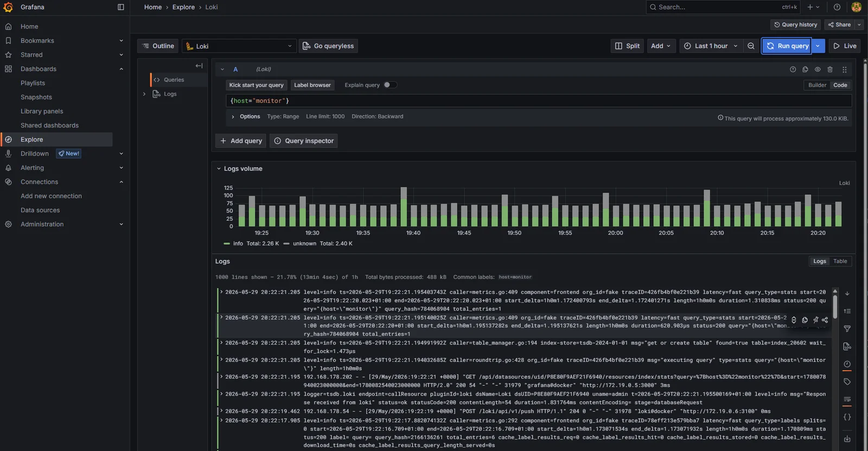
Task: Pin the hovered log line
Action: tap(815, 320)
